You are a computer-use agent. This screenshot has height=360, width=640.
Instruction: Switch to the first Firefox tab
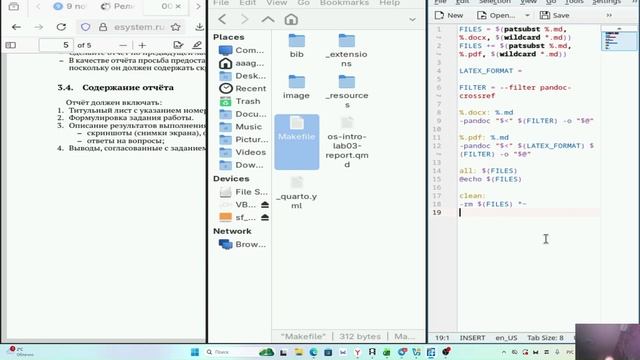(x=69, y=6)
